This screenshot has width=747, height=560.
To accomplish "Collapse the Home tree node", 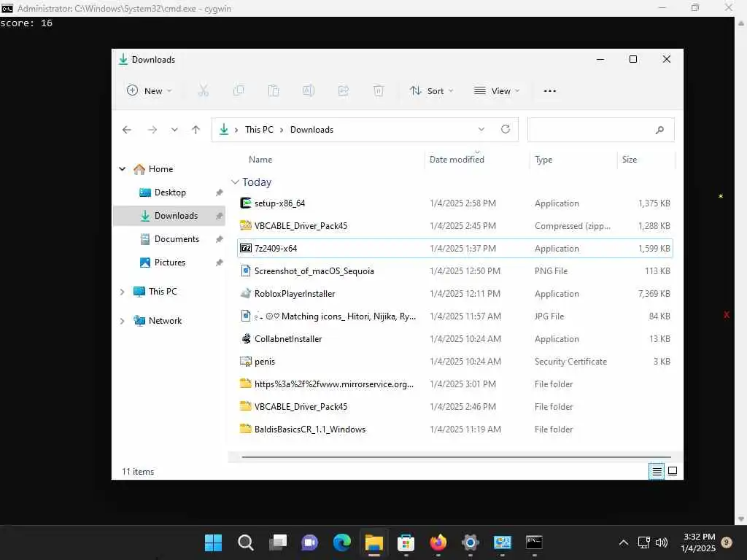I will [x=123, y=169].
